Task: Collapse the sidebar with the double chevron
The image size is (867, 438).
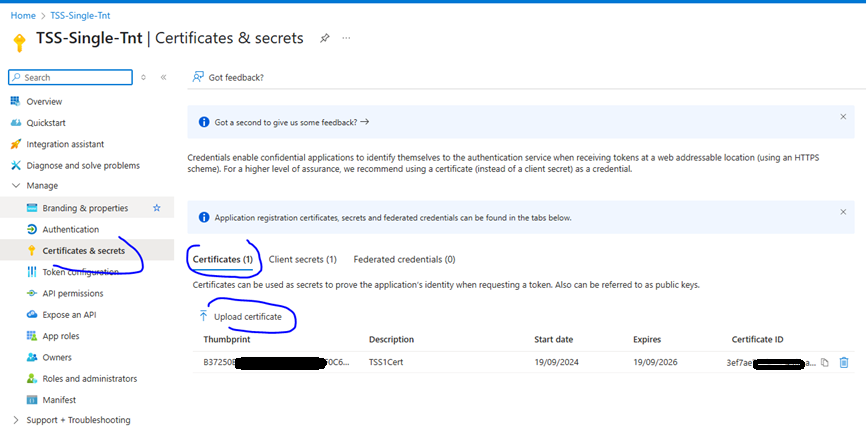Action: (164, 77)
